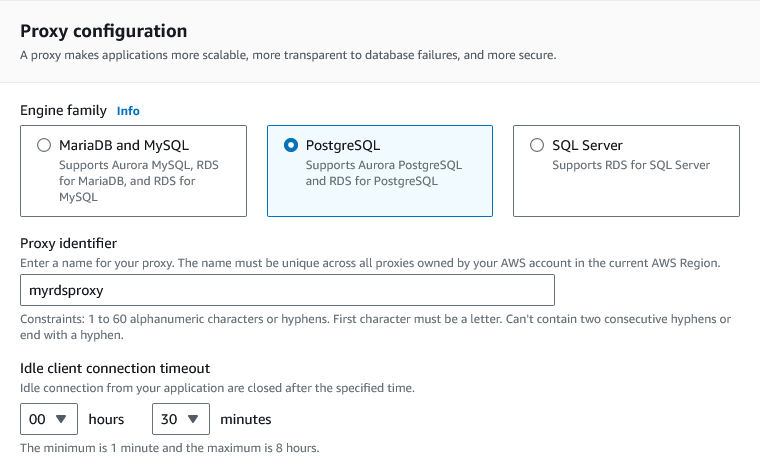760x475 pixels.
Task: Click the "hours" unit label
Action: (x=106, y=419)
